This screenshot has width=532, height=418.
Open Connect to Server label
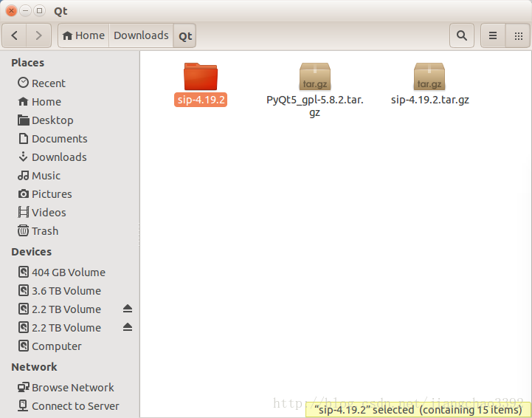pos(76,405)
